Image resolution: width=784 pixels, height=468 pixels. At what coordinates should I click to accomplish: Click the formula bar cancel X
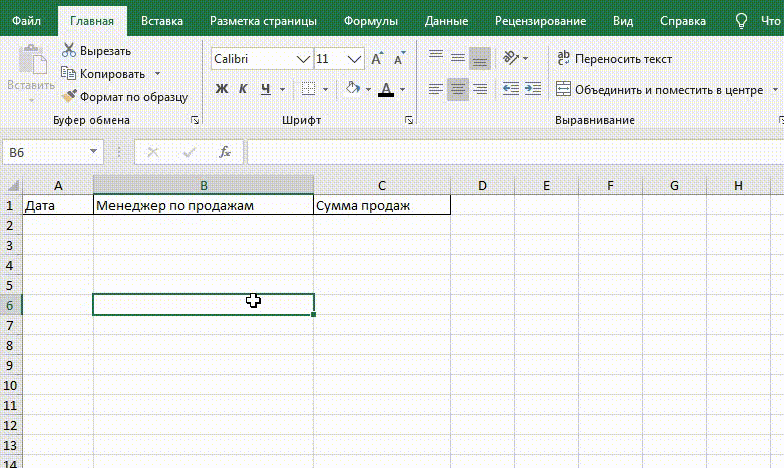pyautogui.click(x=153, y=152)
